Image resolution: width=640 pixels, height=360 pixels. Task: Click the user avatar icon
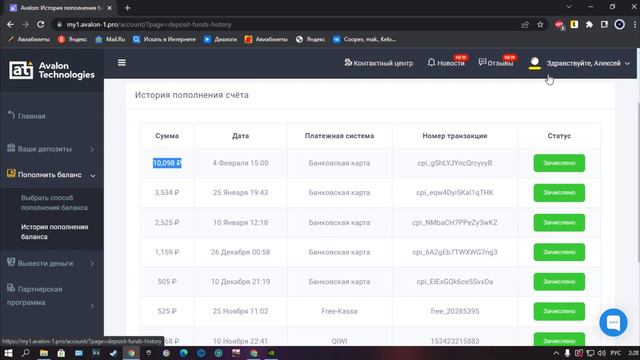[x=535, y=63]
